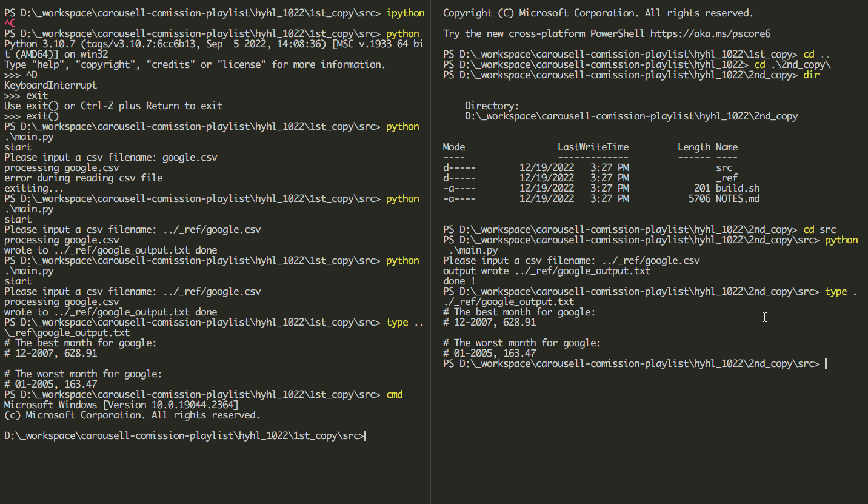Select the _ref directory entry in the listing

(727, 178)
